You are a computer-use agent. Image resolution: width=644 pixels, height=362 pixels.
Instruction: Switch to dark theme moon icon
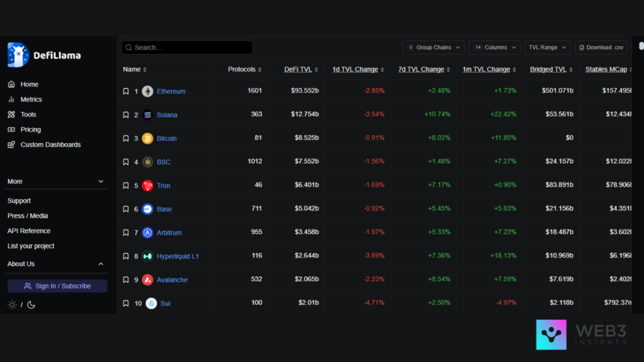(x=31, y=305)
